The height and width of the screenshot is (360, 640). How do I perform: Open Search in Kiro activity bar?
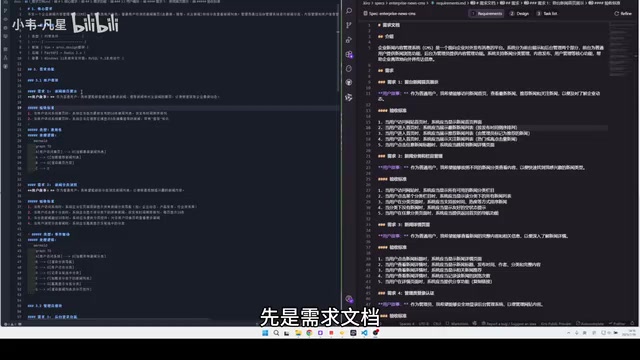click(x=349, y=11)
